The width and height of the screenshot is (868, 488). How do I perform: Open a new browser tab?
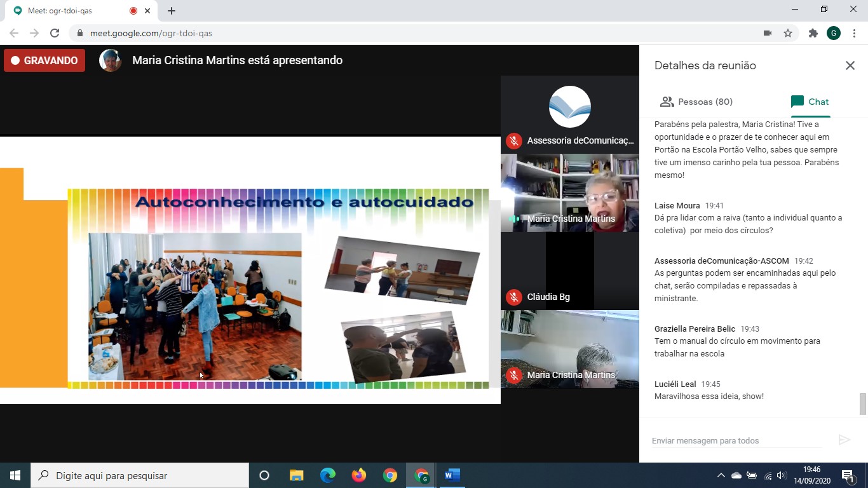(172, 11)
